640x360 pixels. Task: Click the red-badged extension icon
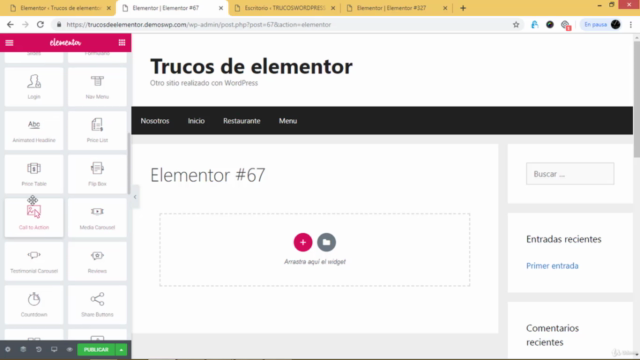(566, 25)
